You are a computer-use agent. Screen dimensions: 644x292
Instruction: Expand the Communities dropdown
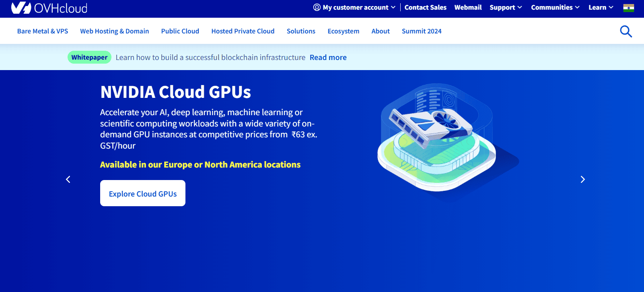[x=555, y=7]
